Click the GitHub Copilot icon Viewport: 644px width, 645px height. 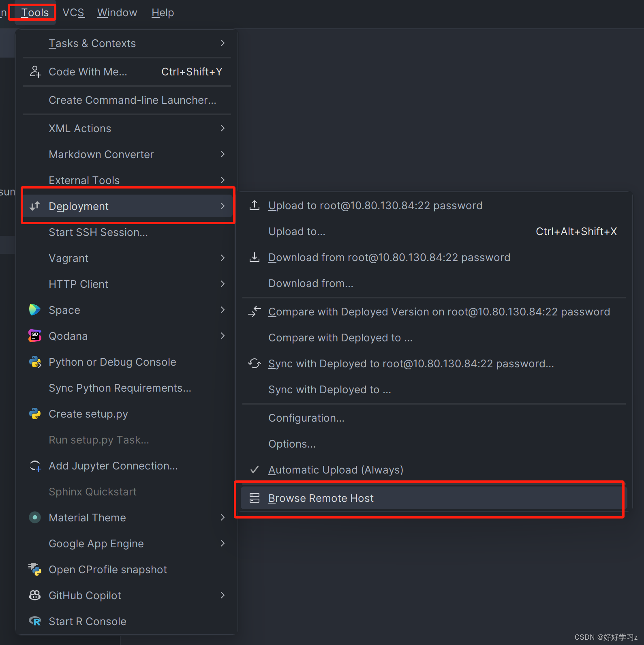click(x=35, y=595)
